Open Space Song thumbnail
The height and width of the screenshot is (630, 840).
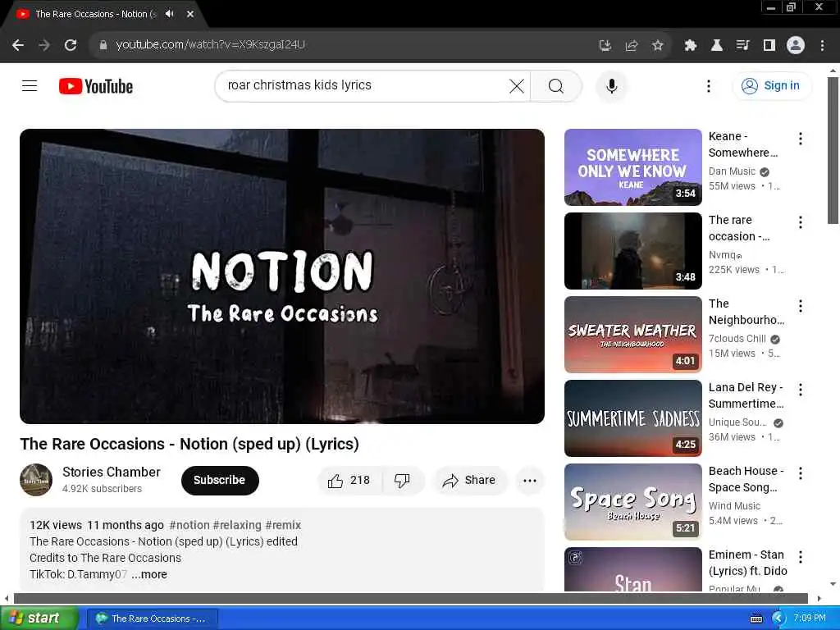(632, 501)
